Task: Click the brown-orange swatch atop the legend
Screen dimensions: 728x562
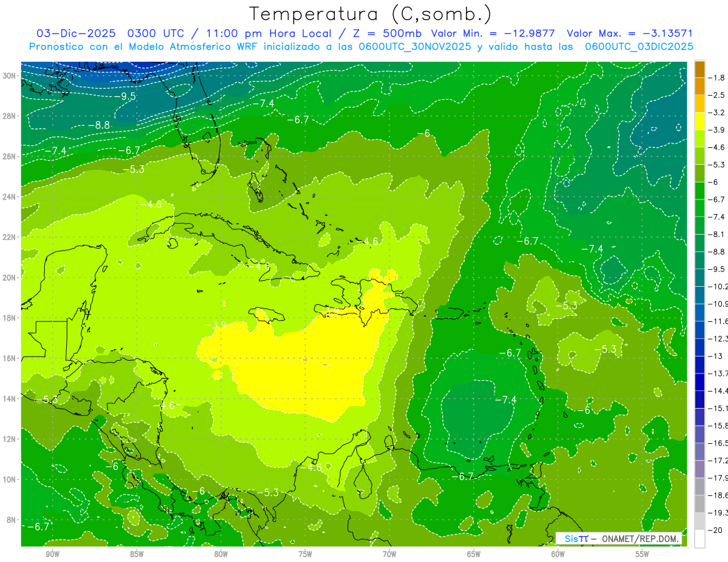Action: (699, 69)
